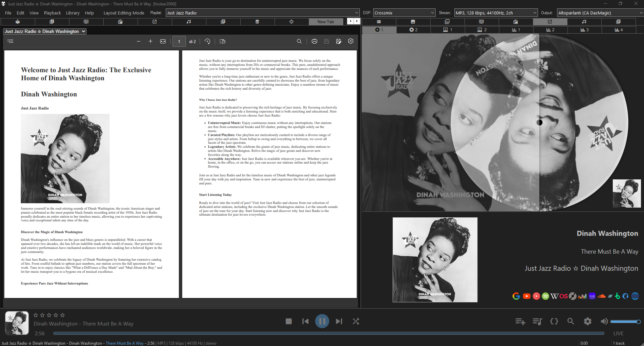Image resolution: width=644 pixels, height=346 pixels.
Task: Click Layout Editing Mode
Action: point(124,13)
